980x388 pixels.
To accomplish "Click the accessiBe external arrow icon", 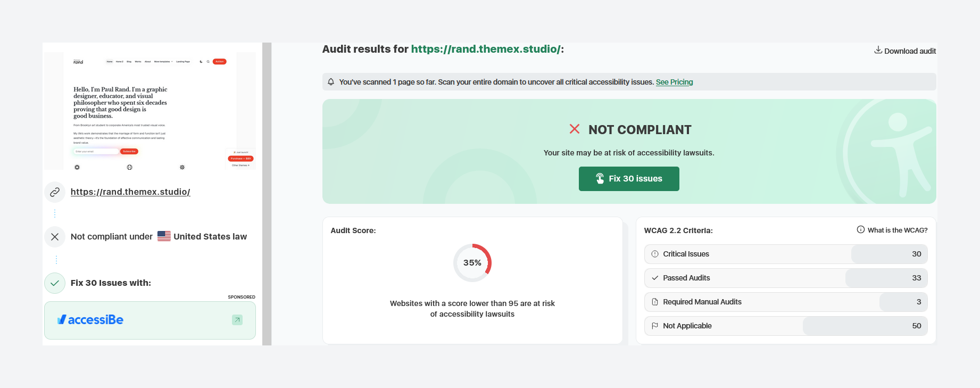I will click(237, 320).
